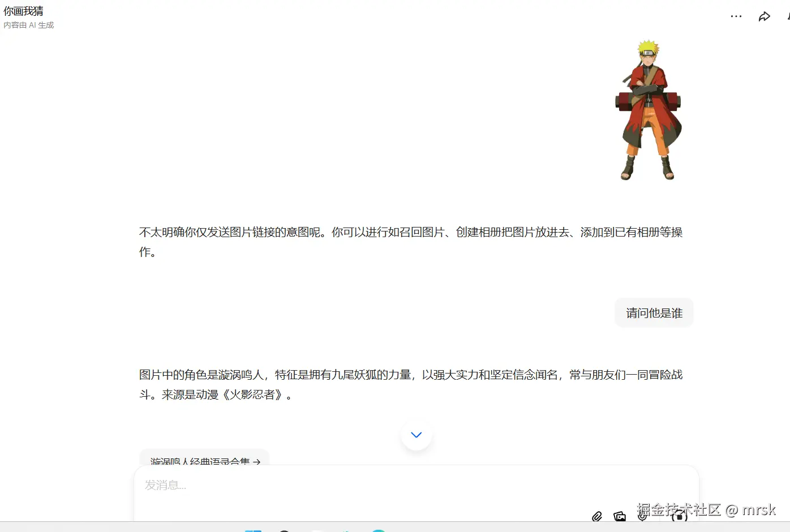Expand earlier messages with the blue down chevron
The height and width of the screenshot is (532, 790).
click(416, 435)
